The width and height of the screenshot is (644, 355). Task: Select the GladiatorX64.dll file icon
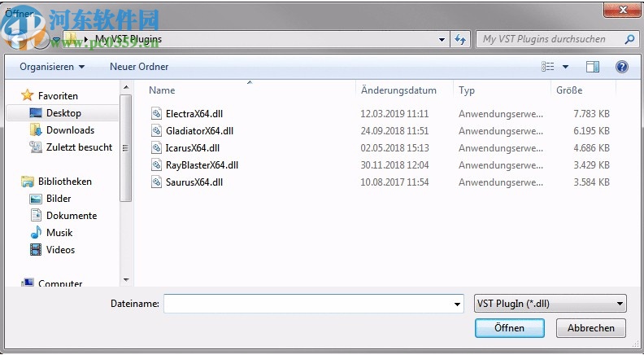(156, 131)
